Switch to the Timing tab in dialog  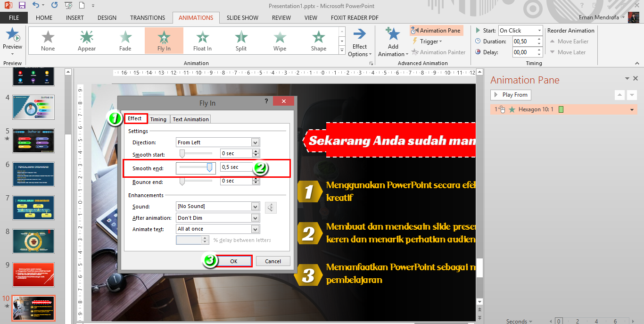pyautogui.click(x=158, y=119)
